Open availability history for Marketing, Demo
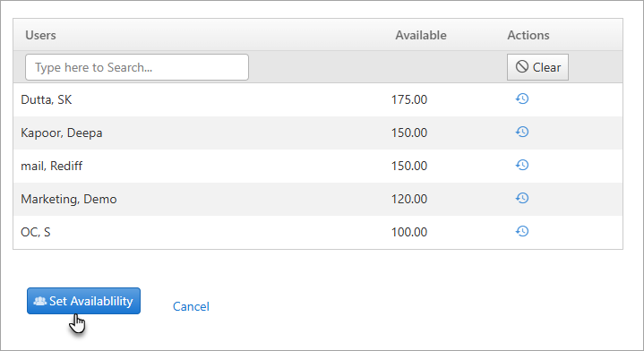The image size is (644, 351). click(x=522, y=198)
